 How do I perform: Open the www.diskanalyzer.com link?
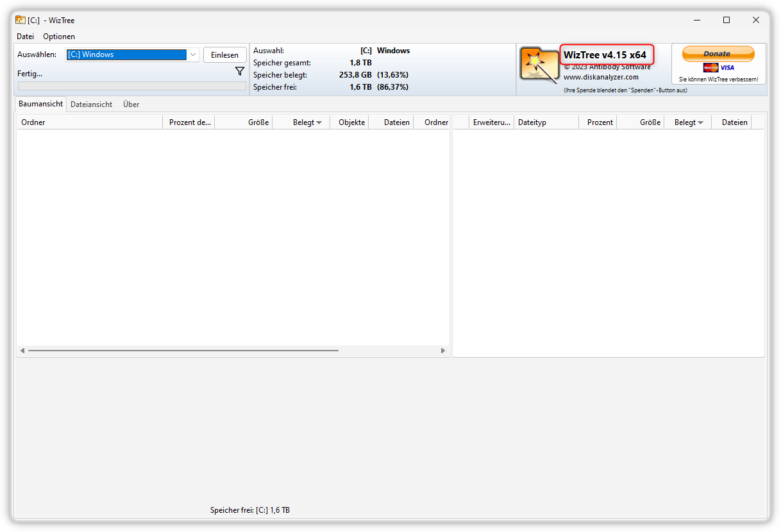[x=601, y=77]
